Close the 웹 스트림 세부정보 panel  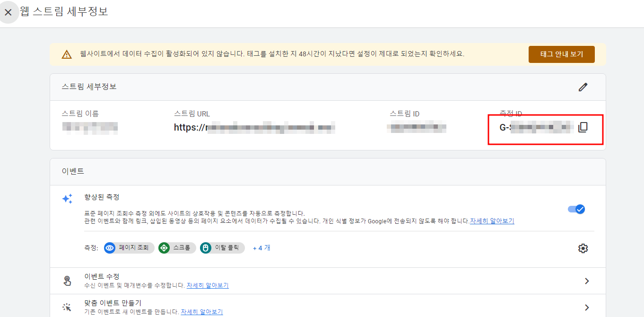point(9,12)
